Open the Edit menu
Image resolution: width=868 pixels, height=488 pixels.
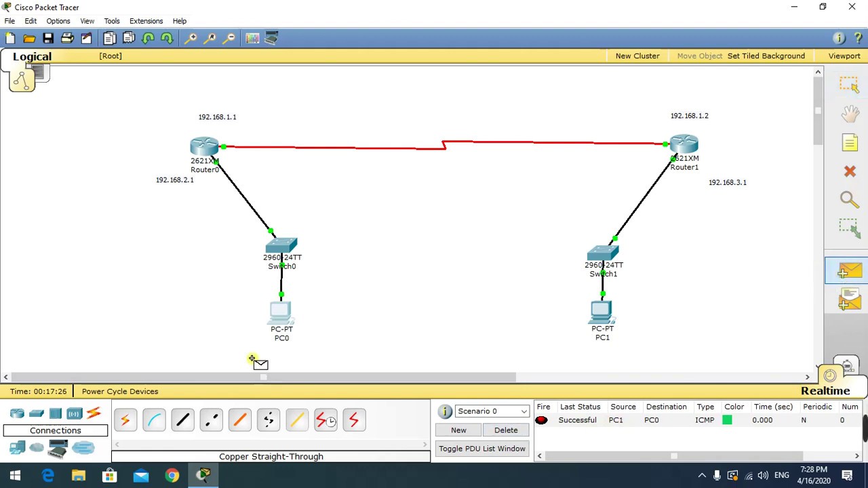tap(31, 21)
